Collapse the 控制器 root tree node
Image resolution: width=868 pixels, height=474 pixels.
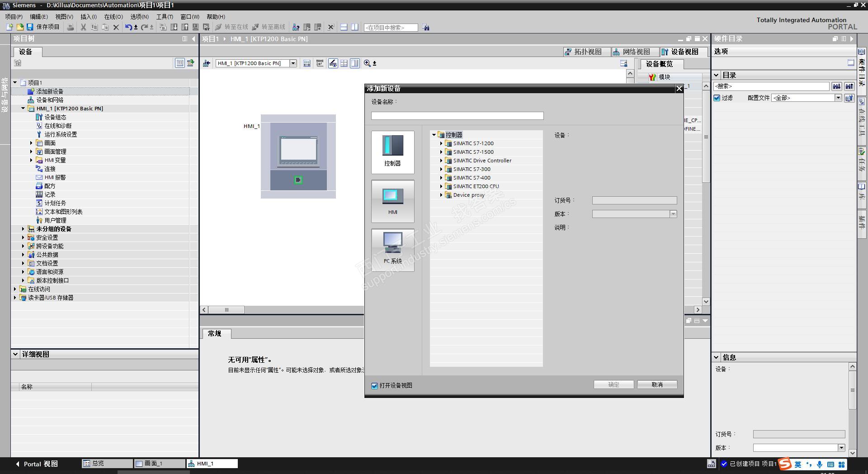[x=434, y=135]
